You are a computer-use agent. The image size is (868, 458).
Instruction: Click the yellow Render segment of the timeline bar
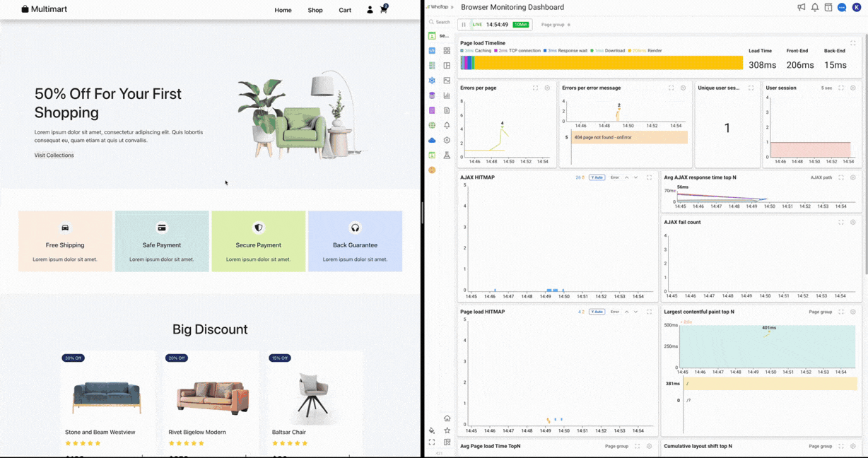click(x=609, y=63)
